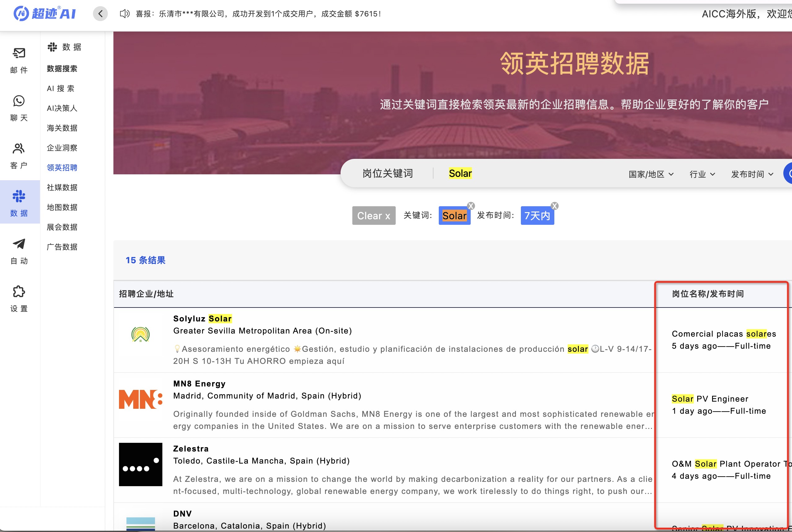This screenshot has width=792, height=532.
Task: Open 海关数据 menu item
Action: (62, 128)
